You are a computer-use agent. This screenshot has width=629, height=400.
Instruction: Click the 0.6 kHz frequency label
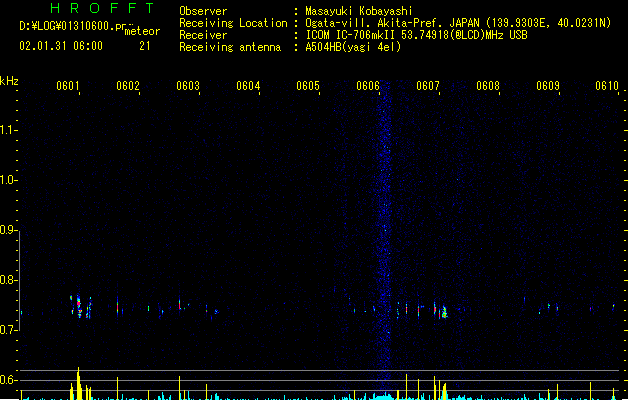[x=8, y=380]
